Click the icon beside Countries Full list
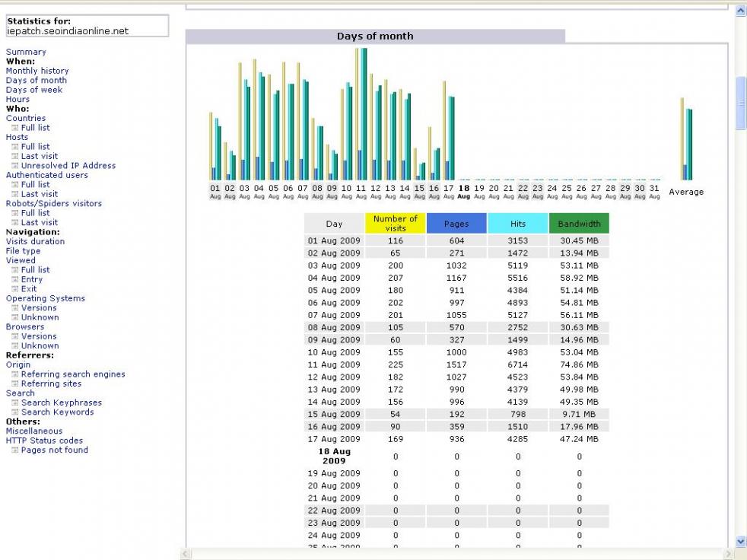The width and height of the screenshot is (747, 560). 15,128
